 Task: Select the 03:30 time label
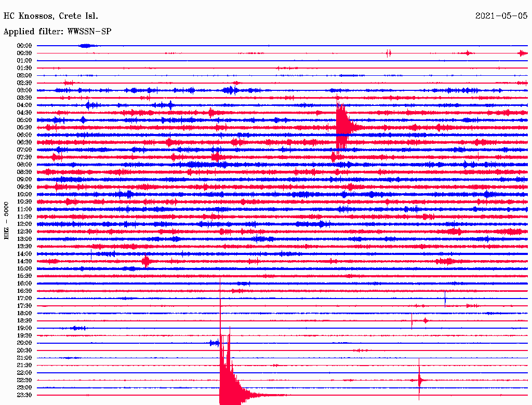(24, 98)
